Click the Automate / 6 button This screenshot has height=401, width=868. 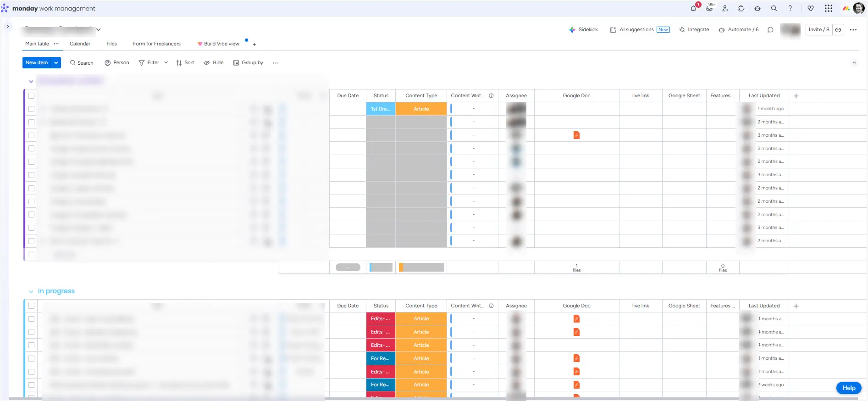click(739, 30)
